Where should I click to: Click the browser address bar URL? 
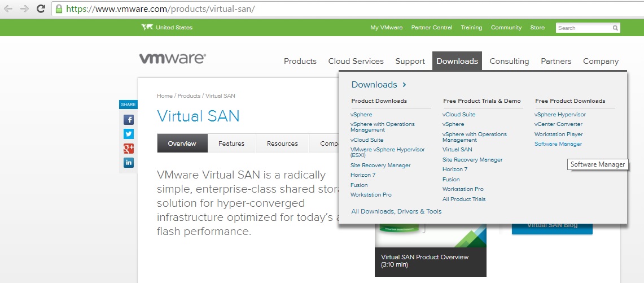pyautogui.click(x=161, y=8)
